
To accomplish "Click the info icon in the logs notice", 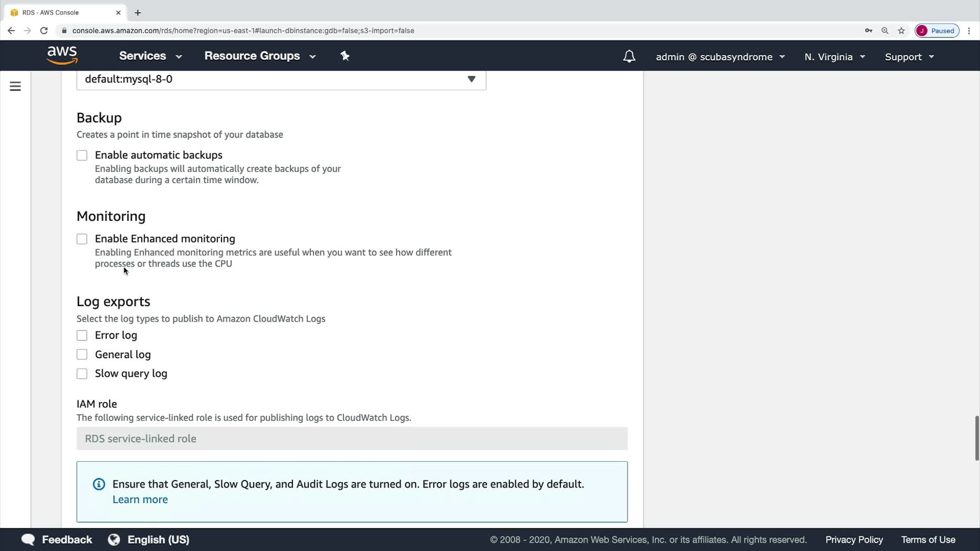I will tap(99, 484).
